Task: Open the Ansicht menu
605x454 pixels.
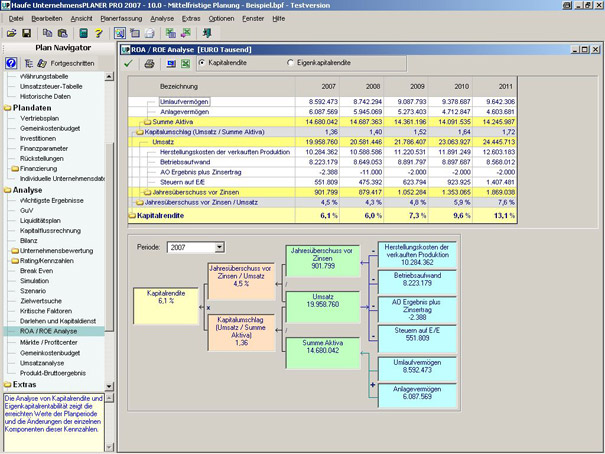Action: click(81, 19)
